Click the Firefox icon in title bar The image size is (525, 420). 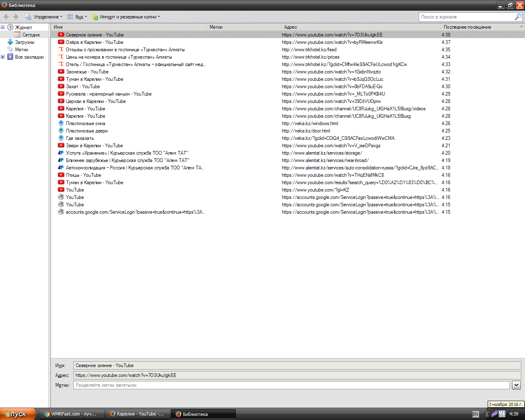point(4,5)
